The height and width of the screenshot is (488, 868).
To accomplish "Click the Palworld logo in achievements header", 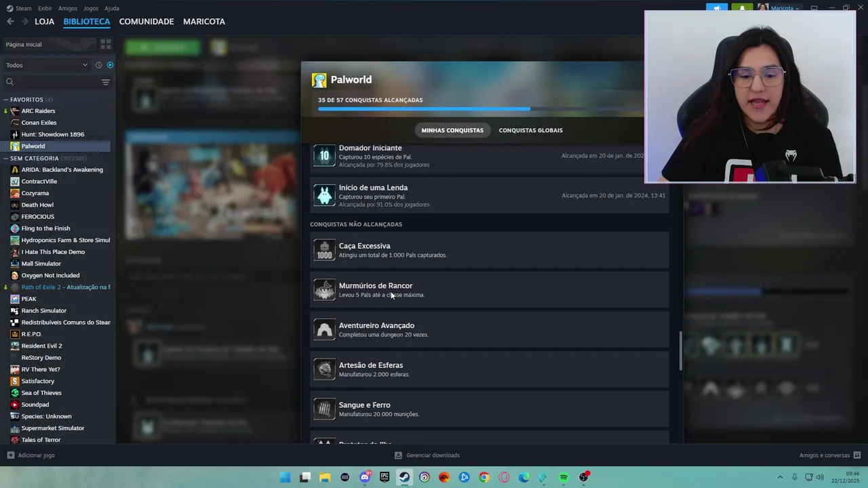I will pos(319,80).
